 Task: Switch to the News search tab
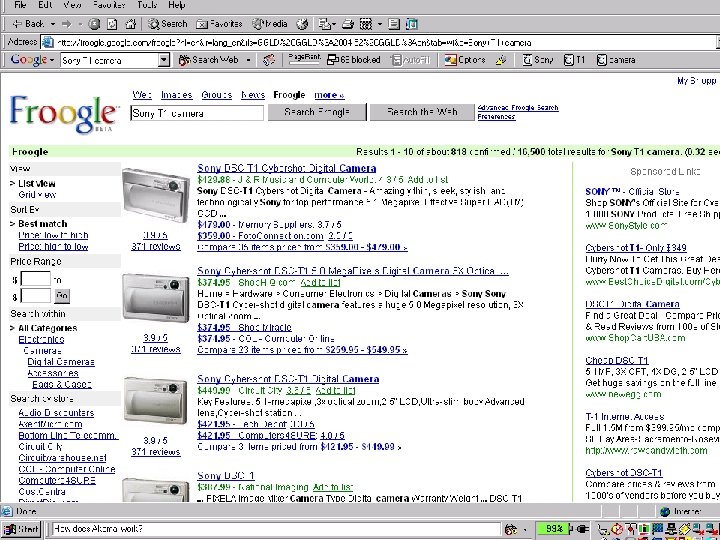[253, 95]
